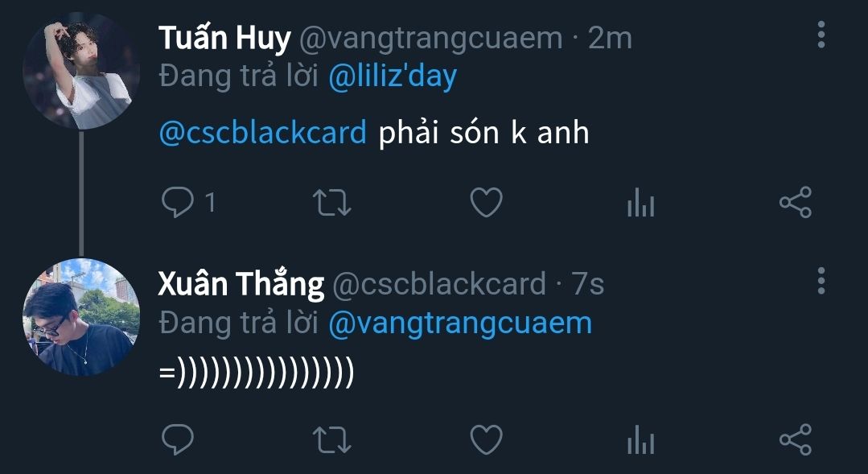Open more options for Xuân Thắng's tweet
This screenshot has height=474, width=868.
pyautogui.click(x=821, y=281)
